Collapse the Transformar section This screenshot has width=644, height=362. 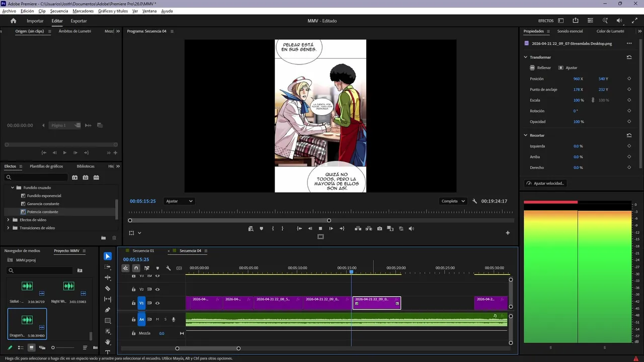click(526, 57)
